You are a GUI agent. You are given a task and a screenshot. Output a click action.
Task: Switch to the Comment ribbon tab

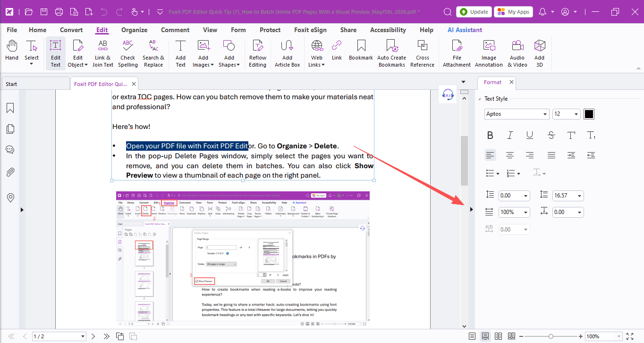point(175,30)
